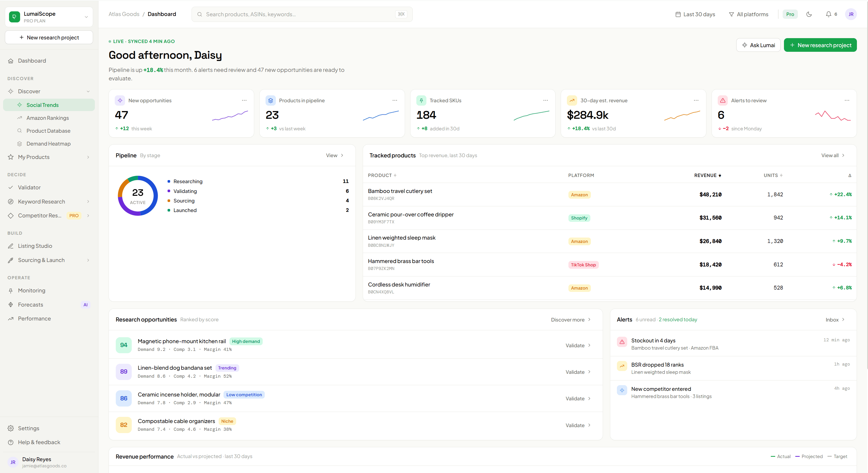Open Demand Heatmap

49,144
